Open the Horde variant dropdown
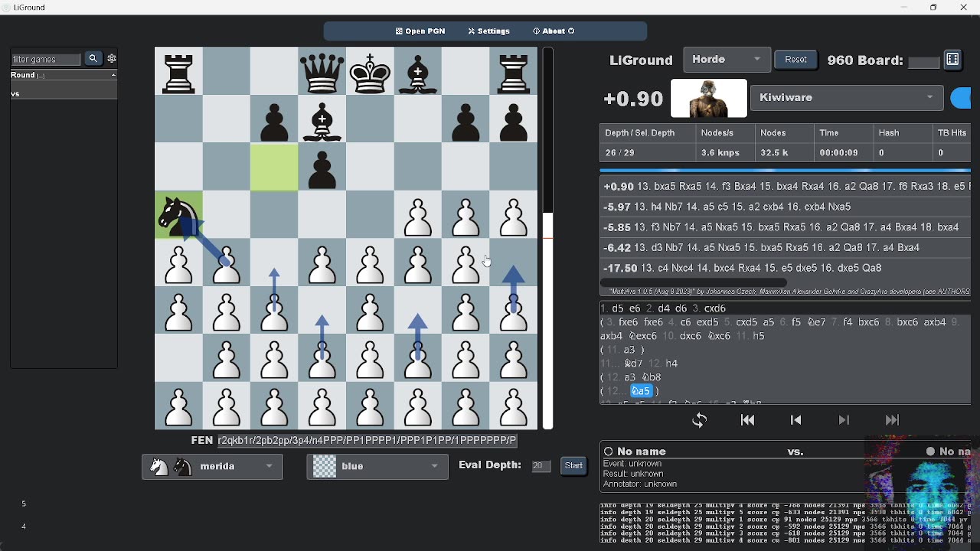This screenshot has width=980, height=551. (x=727, y=60)
